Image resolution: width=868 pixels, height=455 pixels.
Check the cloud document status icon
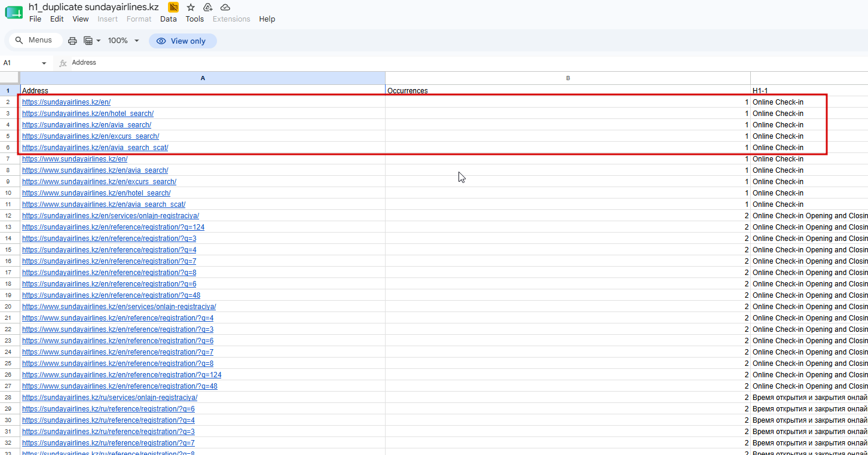coord(225,7)
